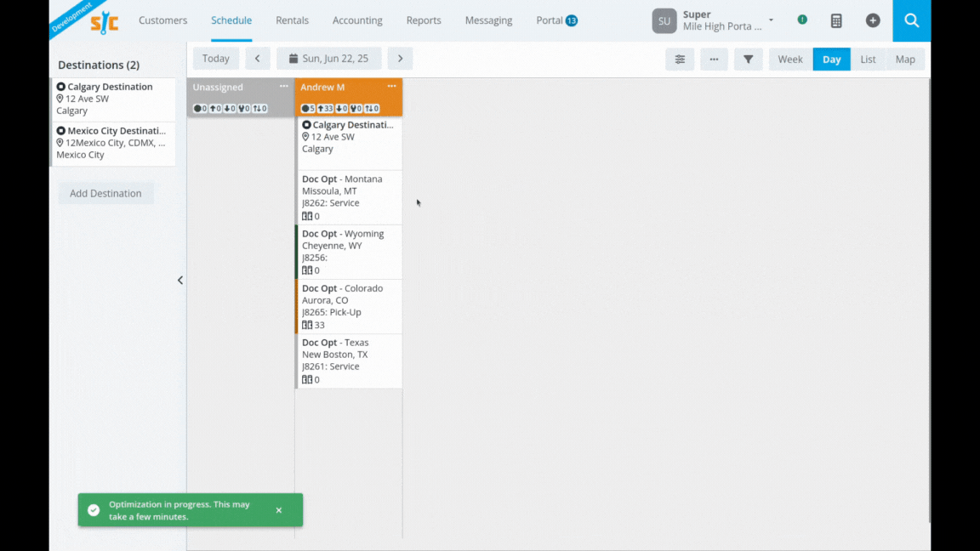980x551 pixels.
Task: Open the Sun, Jun 22, 25 date picker
Action: pyautogui.click(x=328, y=59)
